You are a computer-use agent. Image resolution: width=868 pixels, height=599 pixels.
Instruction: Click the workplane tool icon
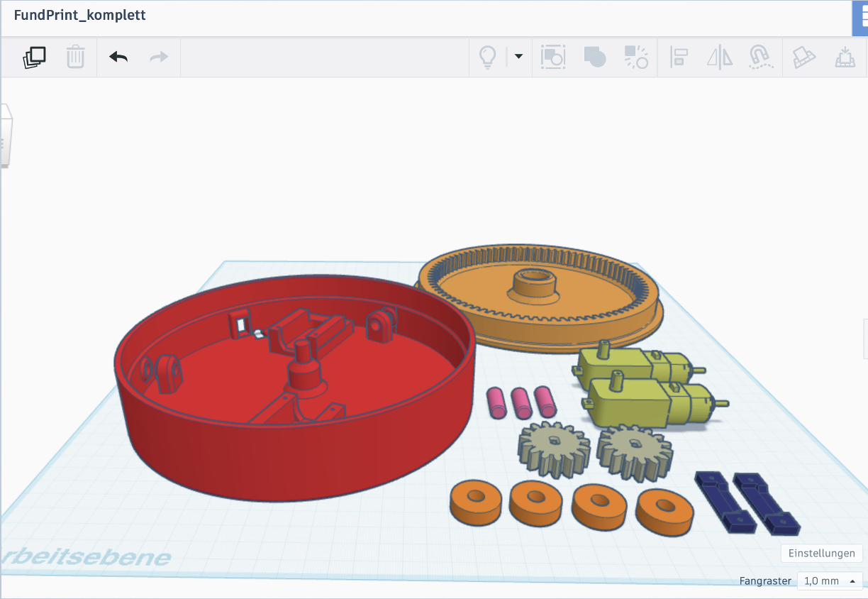[803, 57]
